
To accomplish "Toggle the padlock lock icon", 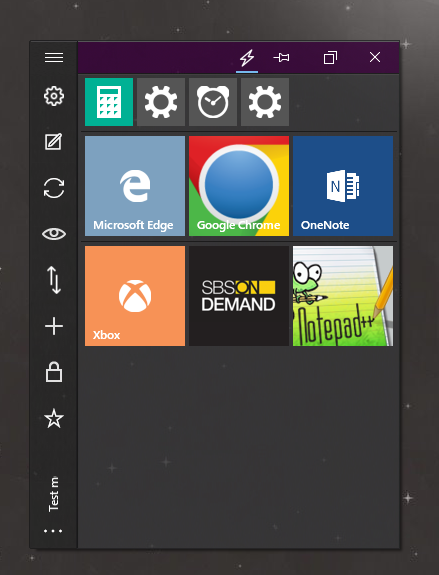I will [54, 372].
